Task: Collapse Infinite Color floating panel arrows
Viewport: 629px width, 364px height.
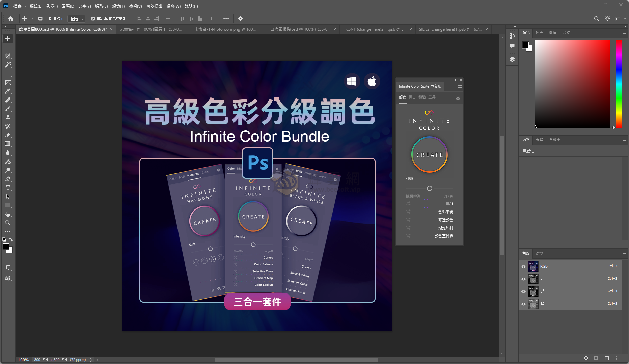Action: click(454, 80)
